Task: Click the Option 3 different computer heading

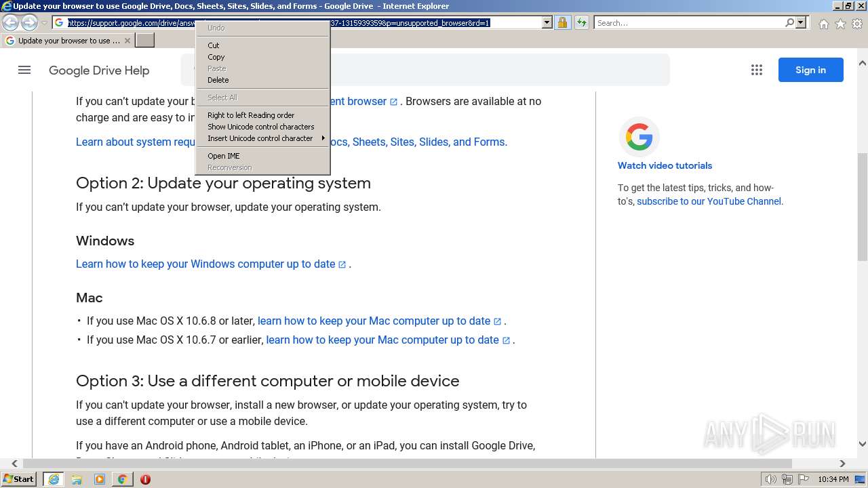Action: coord(267,381)
